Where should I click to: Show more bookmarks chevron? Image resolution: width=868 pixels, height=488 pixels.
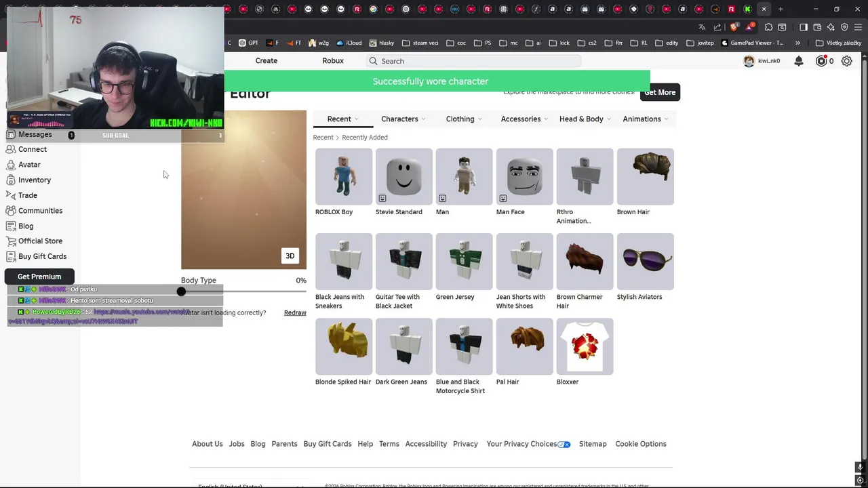(797, 43)
